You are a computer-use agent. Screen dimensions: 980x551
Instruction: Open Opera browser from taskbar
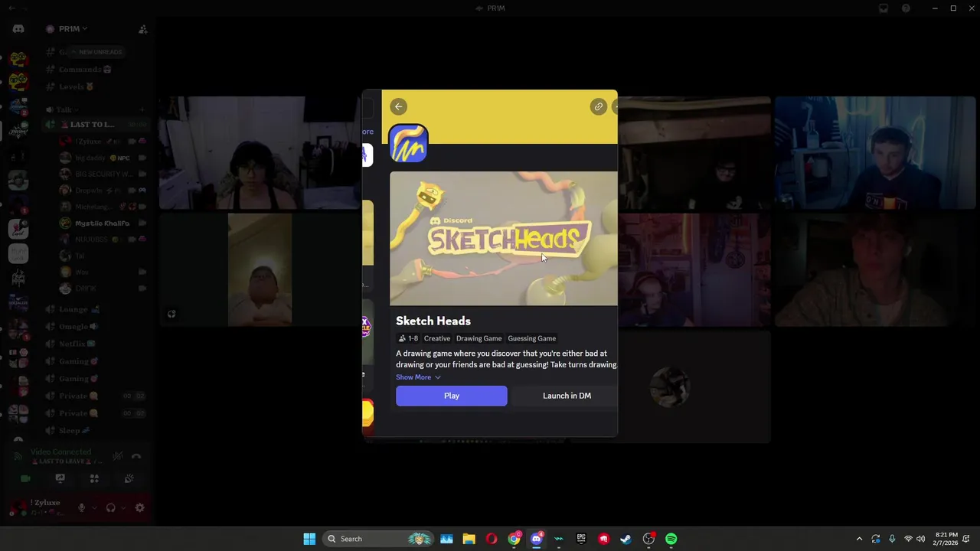(x=492, y=539)
